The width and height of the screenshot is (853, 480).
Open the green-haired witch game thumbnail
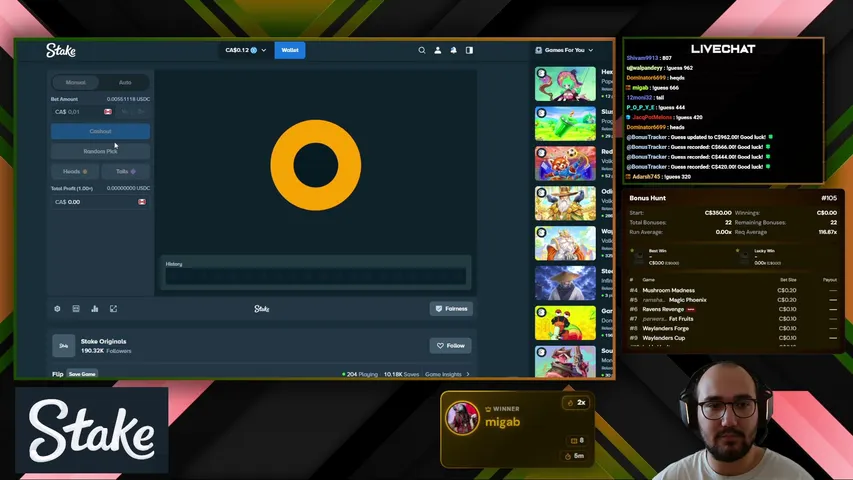[x=565, y=84]
